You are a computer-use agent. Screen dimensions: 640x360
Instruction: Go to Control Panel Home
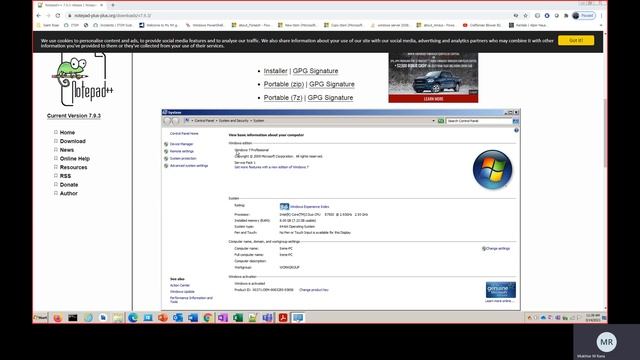click(184, 133)
